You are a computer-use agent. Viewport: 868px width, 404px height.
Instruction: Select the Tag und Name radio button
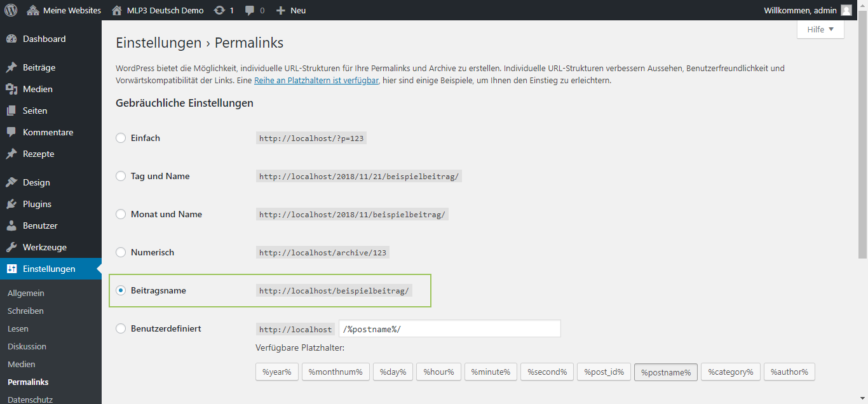[121, 176]
